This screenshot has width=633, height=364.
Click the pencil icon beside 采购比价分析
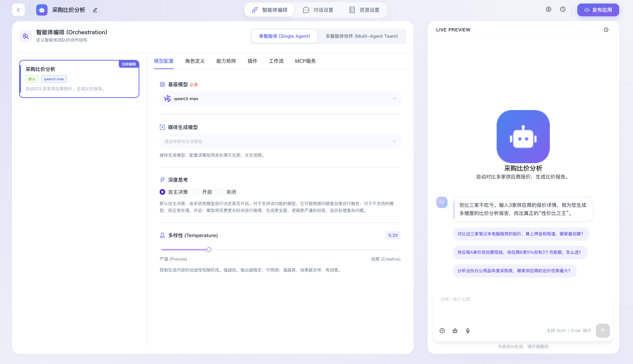click(x=95, y=10)
